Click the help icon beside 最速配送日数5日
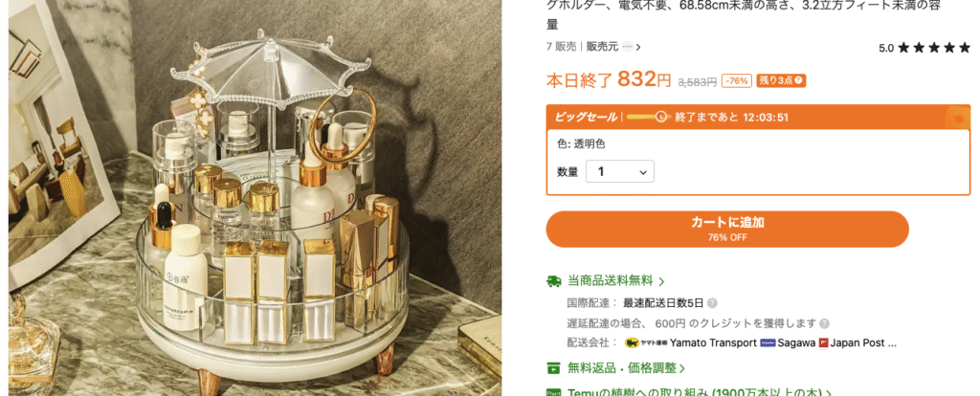 click(712, 303)
